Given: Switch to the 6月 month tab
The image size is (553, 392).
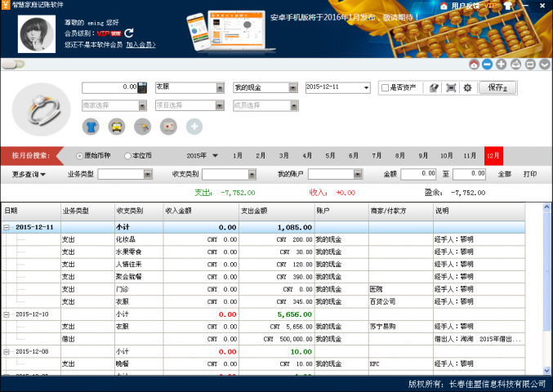Looking at the screenshot, I should pos(354,155).
